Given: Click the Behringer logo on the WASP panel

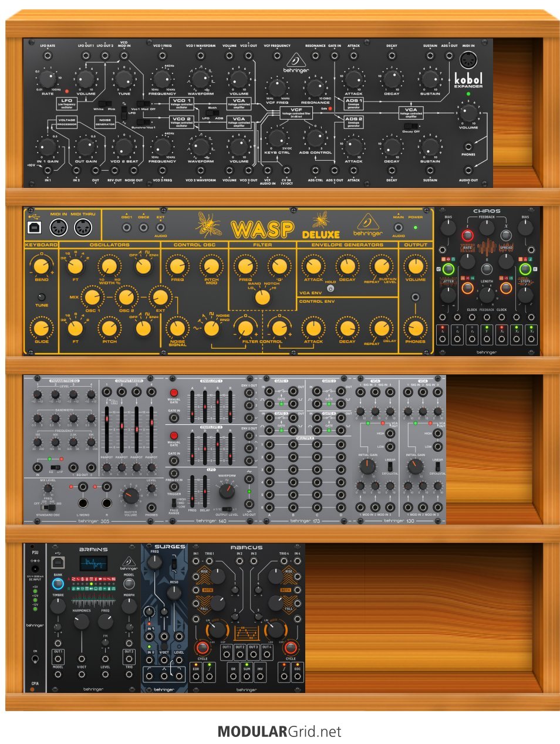Looking at the screenshot, I should coord(367,225).
